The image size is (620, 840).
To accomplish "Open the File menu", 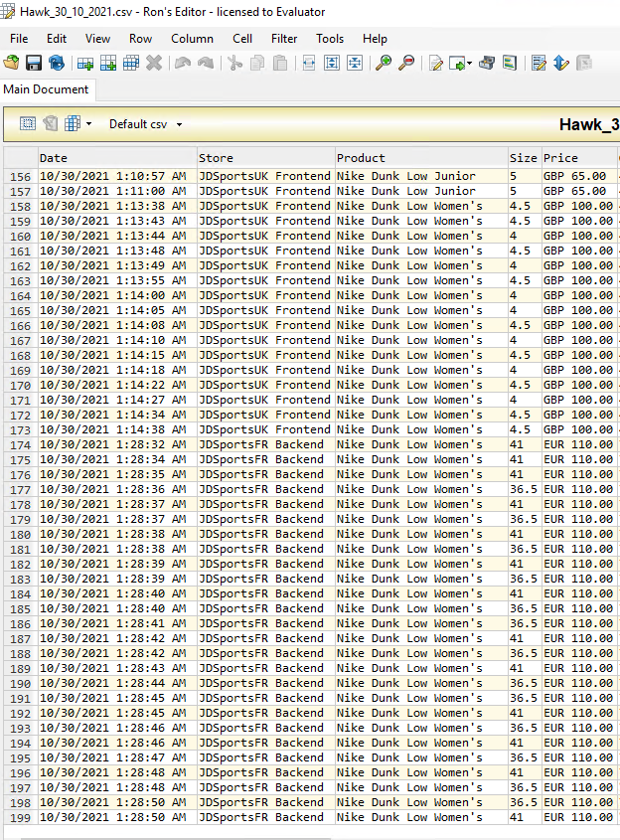I will click(x=19, y=39).
